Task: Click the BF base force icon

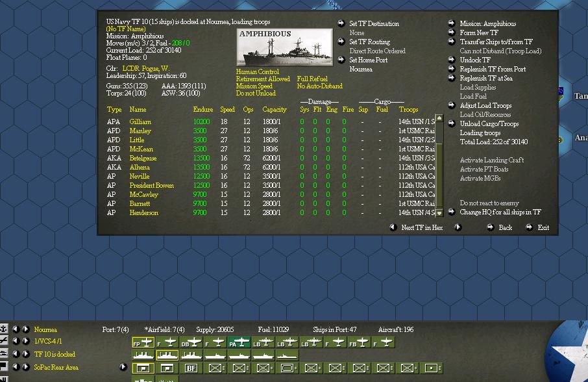Action: point(190,368)
